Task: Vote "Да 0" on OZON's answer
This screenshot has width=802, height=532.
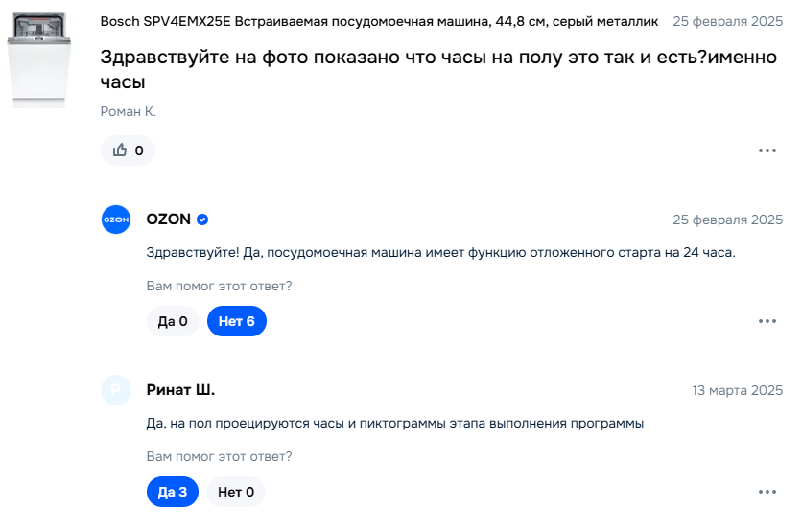Action: [173, 322]
